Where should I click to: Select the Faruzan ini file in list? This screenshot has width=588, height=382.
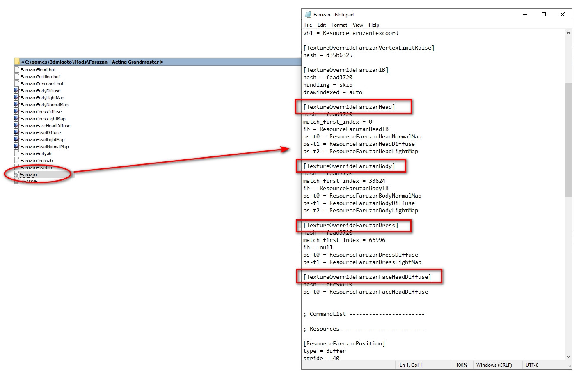[x=29, y=175]
